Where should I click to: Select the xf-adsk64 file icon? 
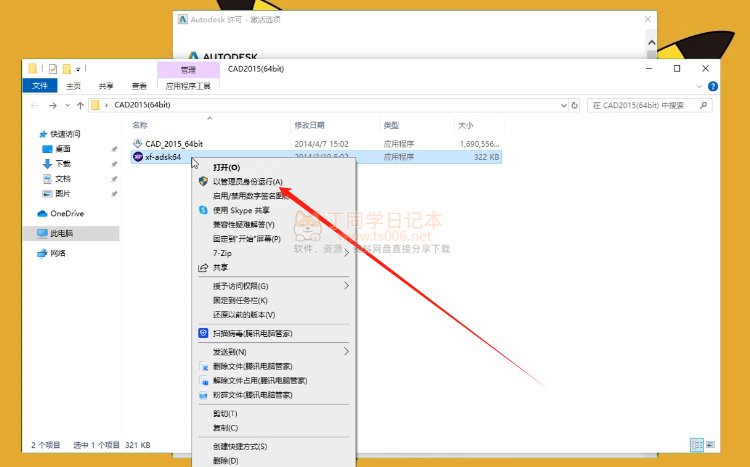click(138, 156)
